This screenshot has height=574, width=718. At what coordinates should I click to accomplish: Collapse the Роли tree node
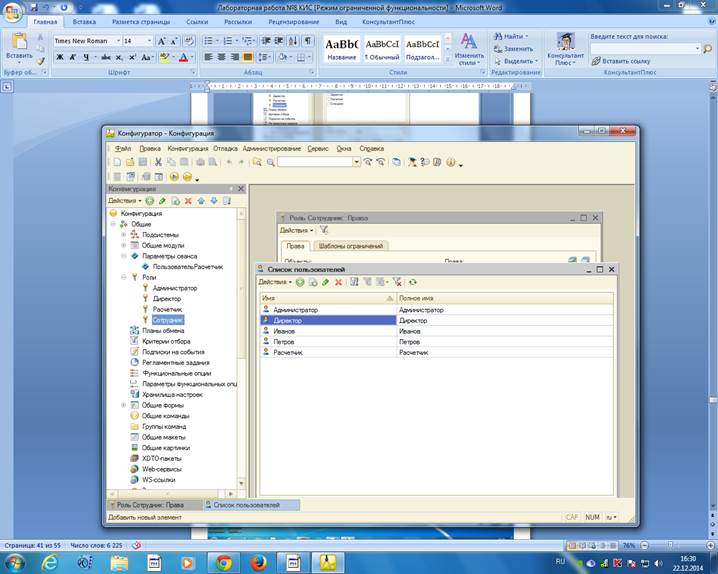124,277
